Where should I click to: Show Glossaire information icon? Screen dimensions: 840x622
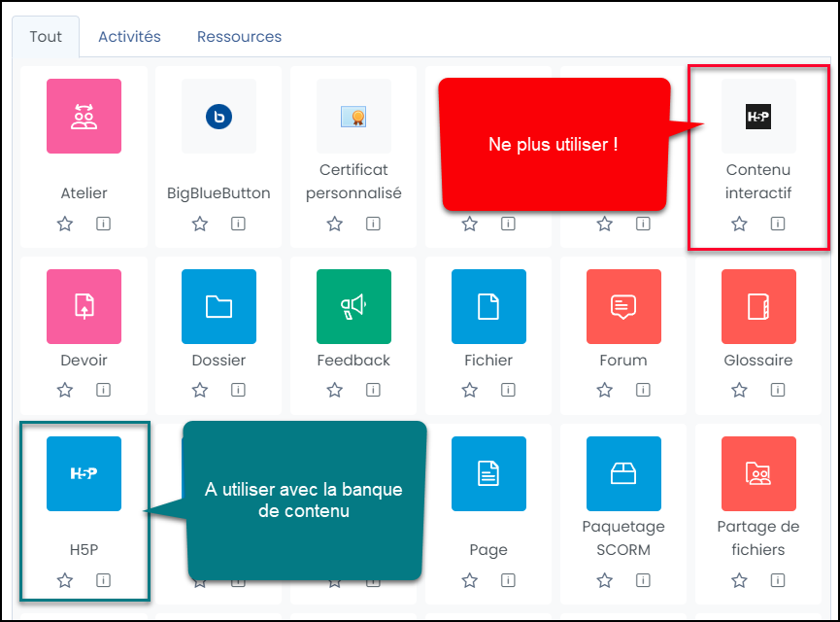point(778,390)
